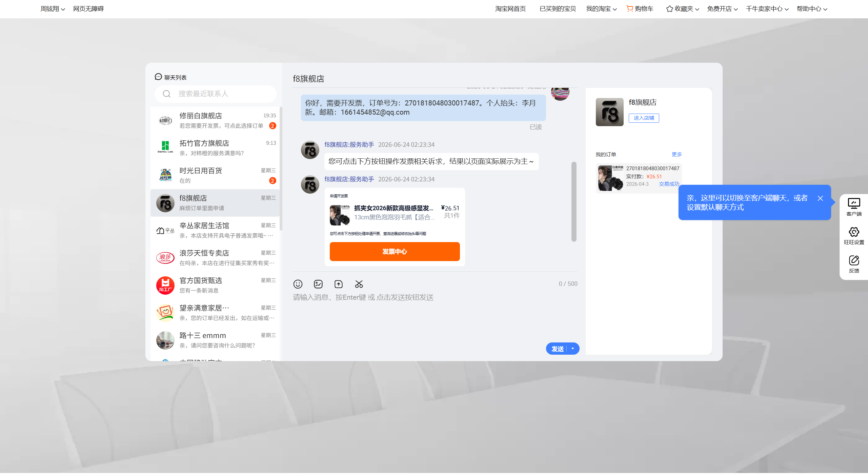
Task: Open 路十三 emmm conversation
Action: 215,340
